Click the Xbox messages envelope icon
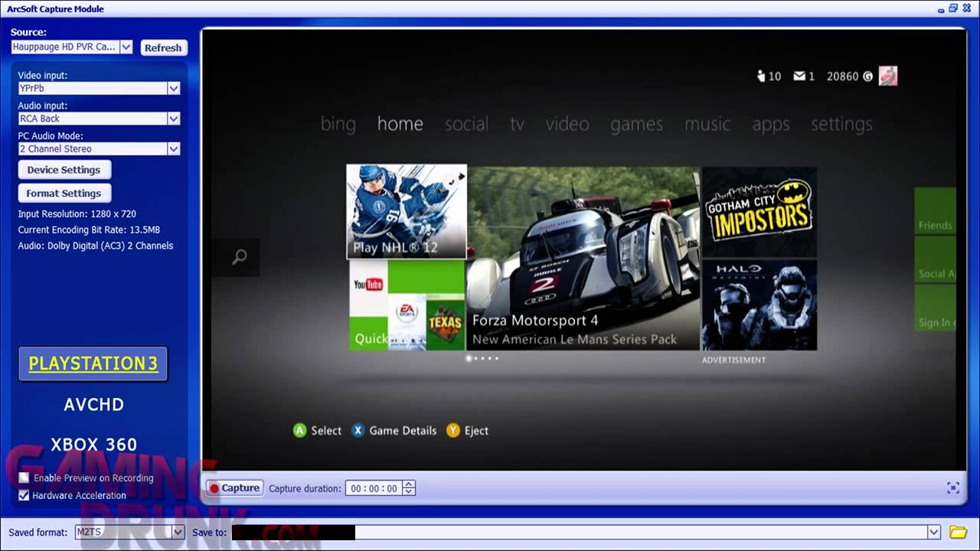The width and height of the screenshot is (980, 551). pos(799,76)
